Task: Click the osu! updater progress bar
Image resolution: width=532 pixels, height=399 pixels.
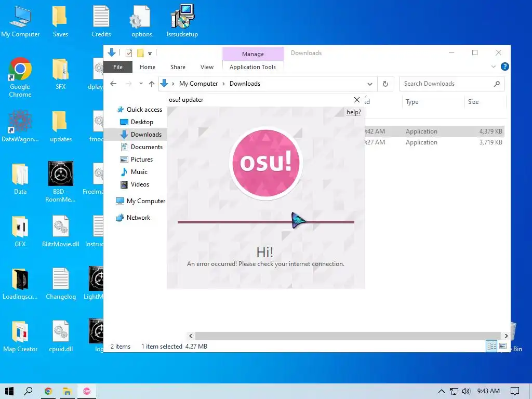Action: click(x=265, y=222)
